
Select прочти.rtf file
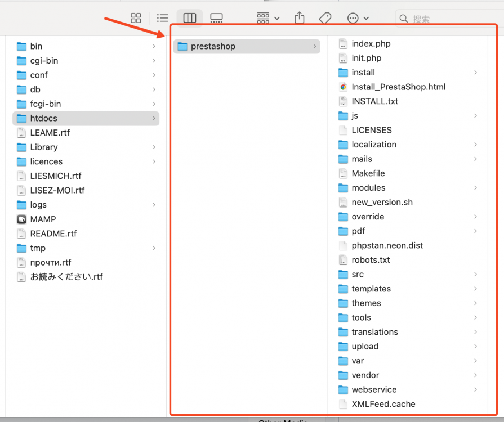click(86, 262)
